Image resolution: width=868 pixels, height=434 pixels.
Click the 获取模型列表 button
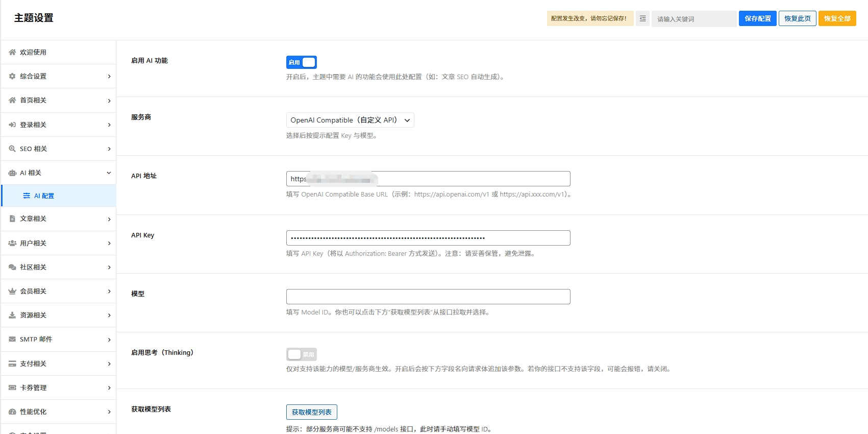click(311, 412)
